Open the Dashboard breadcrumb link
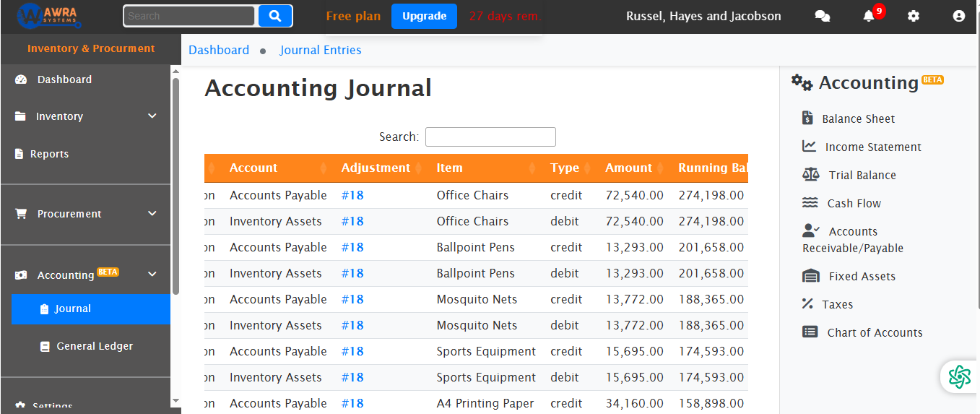Image resolution: width=980 pixels, height=414 pixels. (x=219, y=50)
